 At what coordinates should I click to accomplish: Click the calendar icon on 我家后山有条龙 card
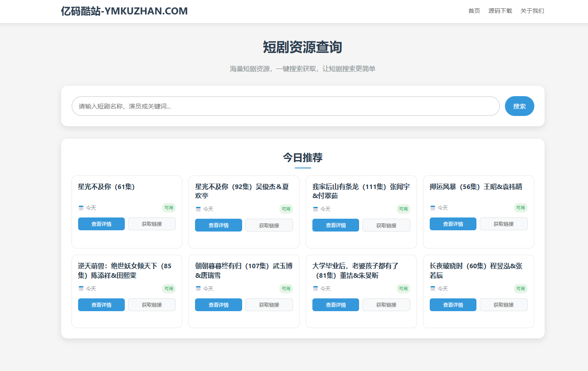(315, 209)
